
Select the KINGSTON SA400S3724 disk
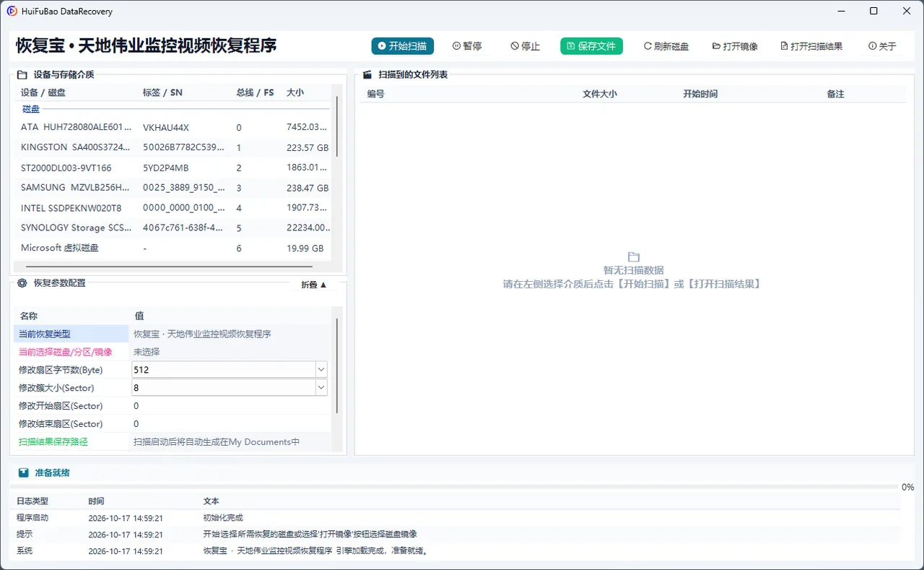pyautogui.click(x=173, y=147)
